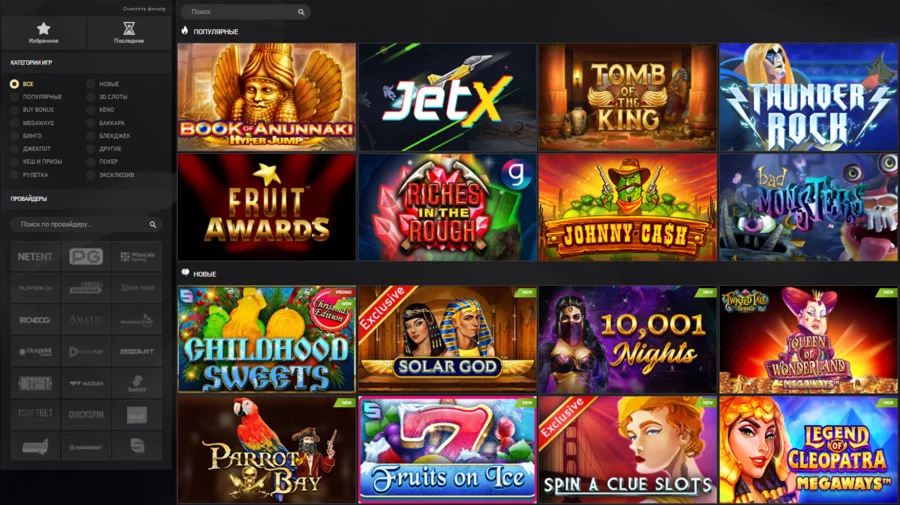Open the JetX game thumbnail

pos(447,97)
